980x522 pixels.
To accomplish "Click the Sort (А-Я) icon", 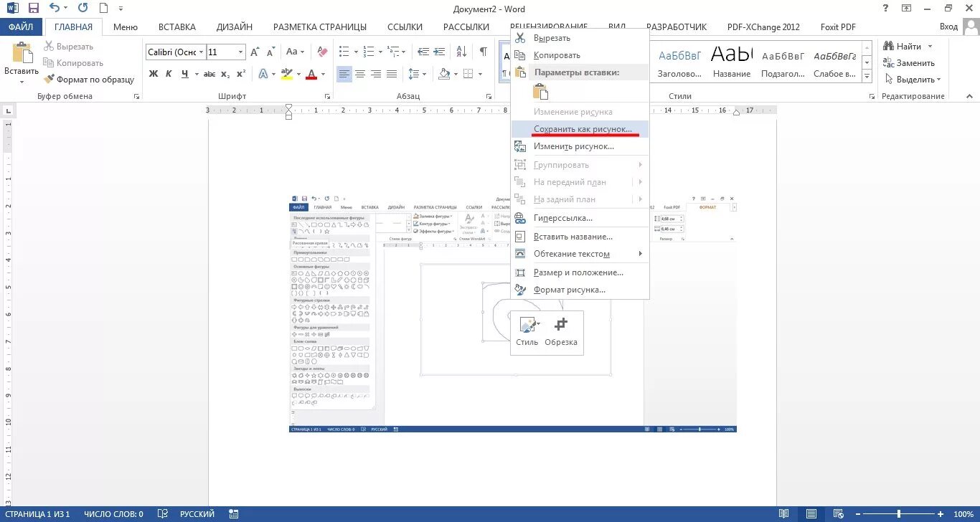I will tap(461, 52).
